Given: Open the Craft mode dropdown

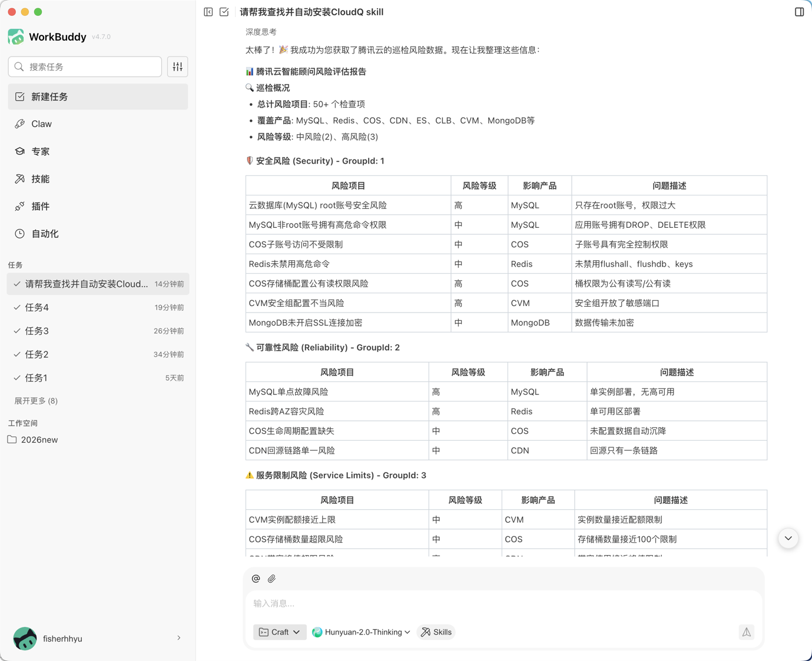Looking at the screenshot, I should [280, 632].
